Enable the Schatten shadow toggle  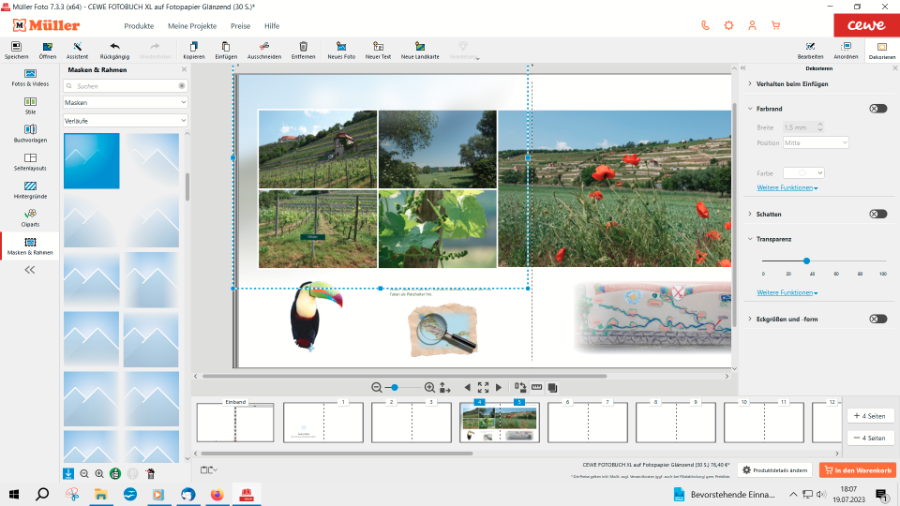coord(877,214)
